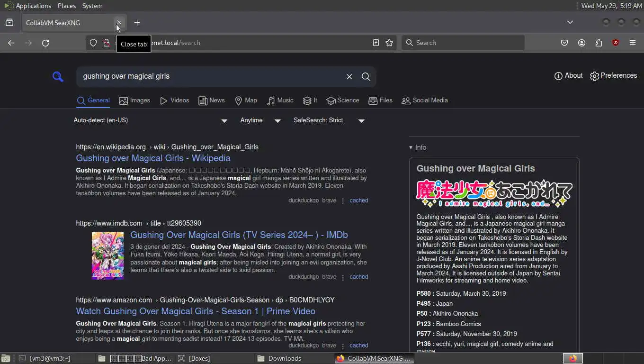Go back in Firefox
Screen dimensions: 644x364
click(11, 43)
